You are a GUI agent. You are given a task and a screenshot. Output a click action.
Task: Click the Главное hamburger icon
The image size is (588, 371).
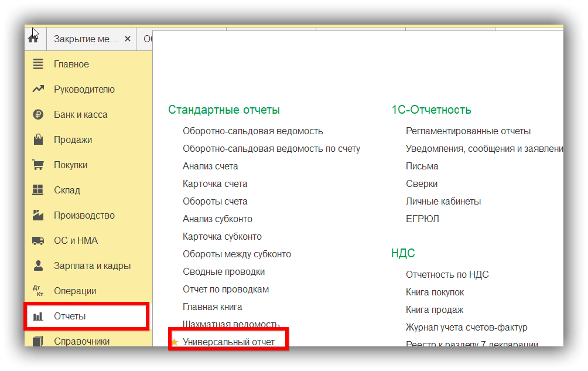tap(38, 64)
